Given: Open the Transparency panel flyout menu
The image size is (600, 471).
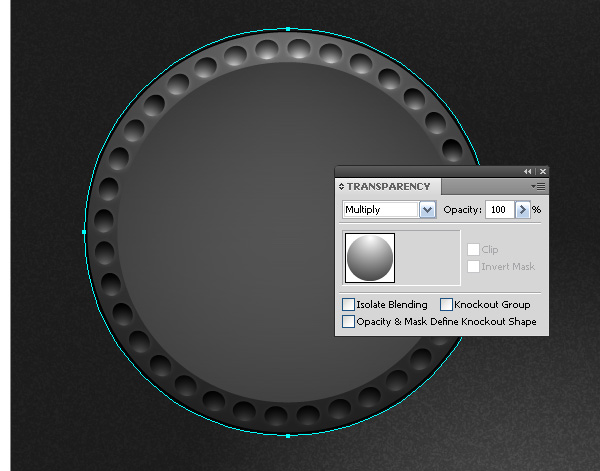Looking at the screenshot, I should tap(538, 187).
